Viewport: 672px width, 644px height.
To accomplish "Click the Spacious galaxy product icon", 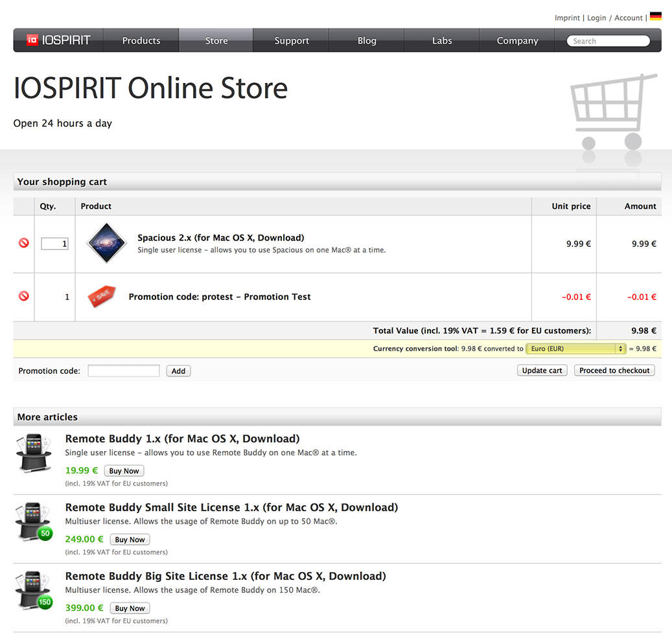I will point(106,243).
